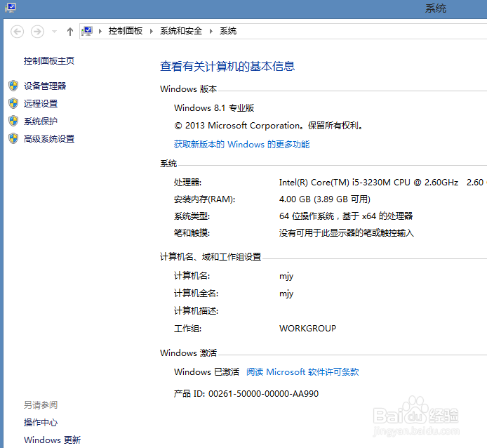Viewport: 487px width, 448px height.
Task: Click 获取新版本的 Windows 的更多功能 link
Action: pos(241,144)
